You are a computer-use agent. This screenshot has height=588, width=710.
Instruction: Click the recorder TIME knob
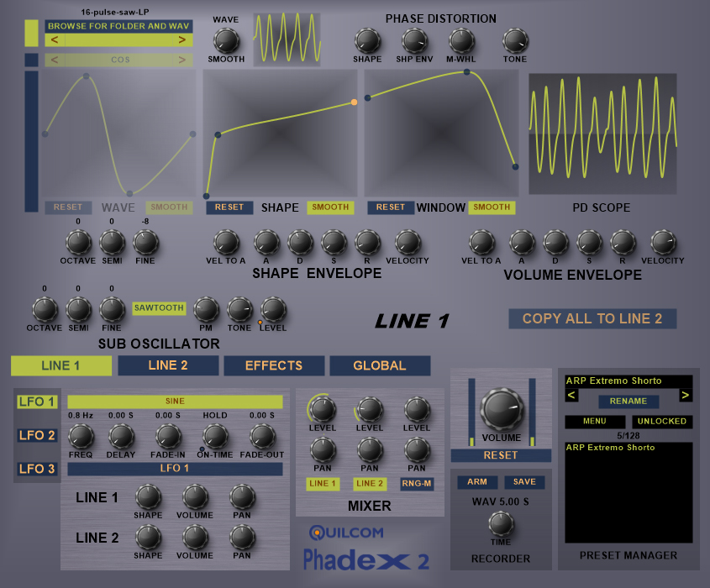pos(502,524)
